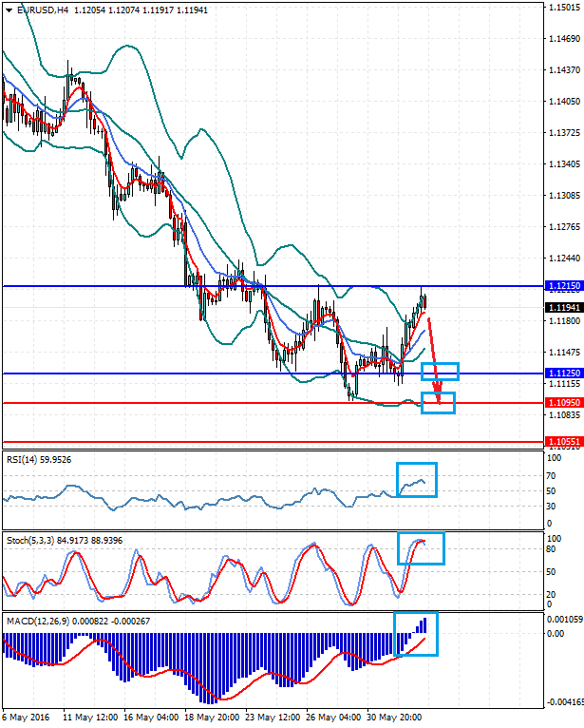Click the 6 May 2016 date label

click(25, 718)
